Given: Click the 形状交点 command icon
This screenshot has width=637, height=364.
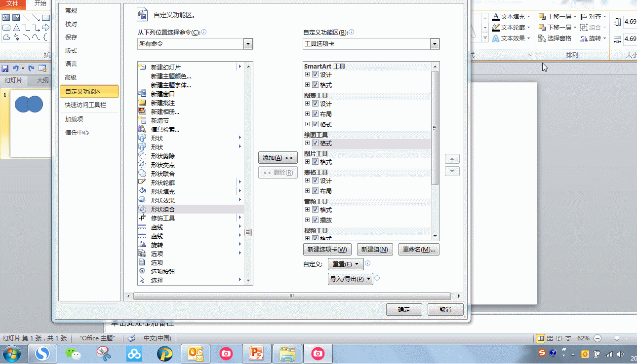Looking at the screenshot, I should point(142,165).
